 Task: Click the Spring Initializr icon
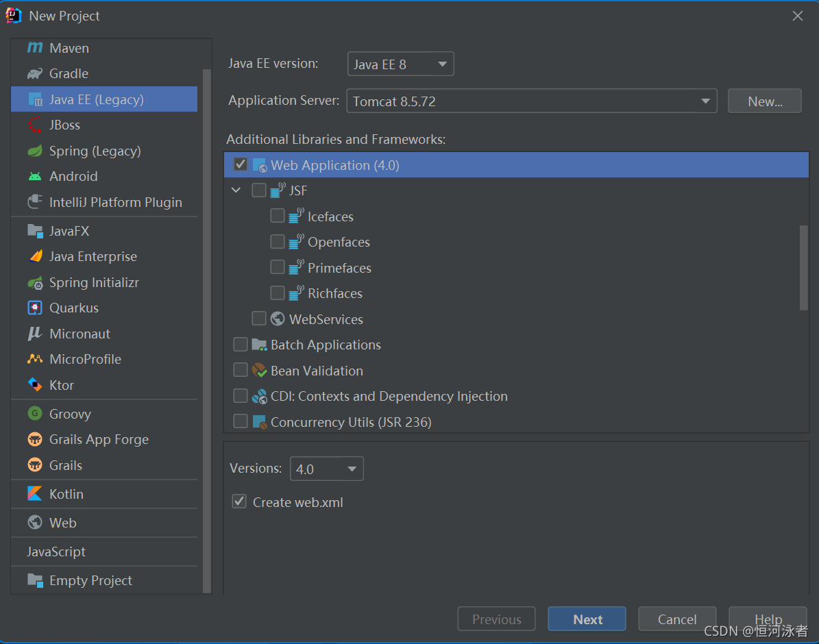point(35,282)
